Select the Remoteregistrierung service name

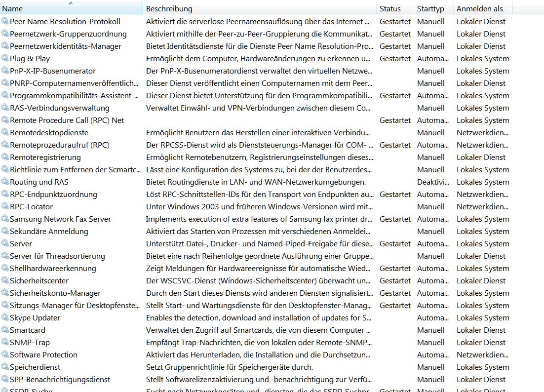pos(45,157)
